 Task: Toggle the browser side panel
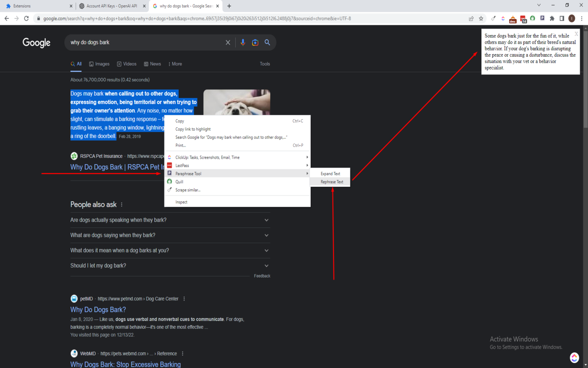(562, 18)
